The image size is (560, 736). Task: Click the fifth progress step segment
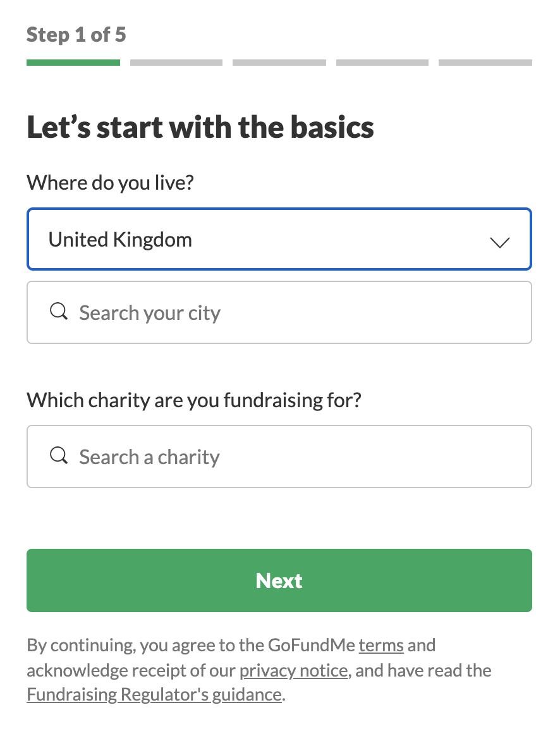point(485,63)
